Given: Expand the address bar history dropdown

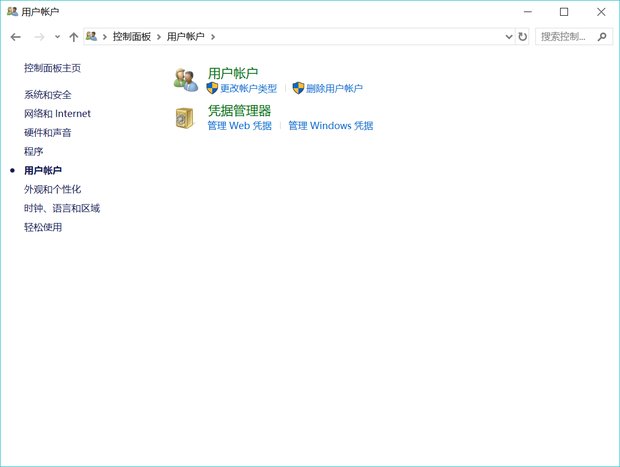Looking at the screenshot, I should point(509,37).
